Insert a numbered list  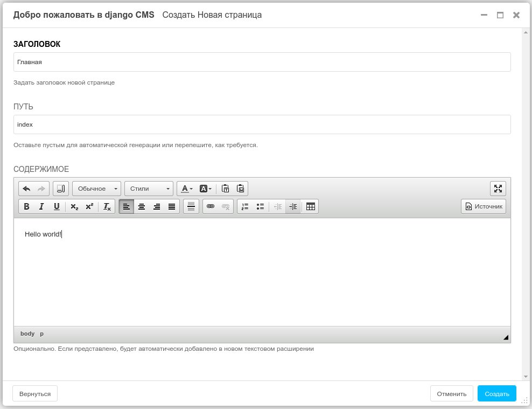245,206
